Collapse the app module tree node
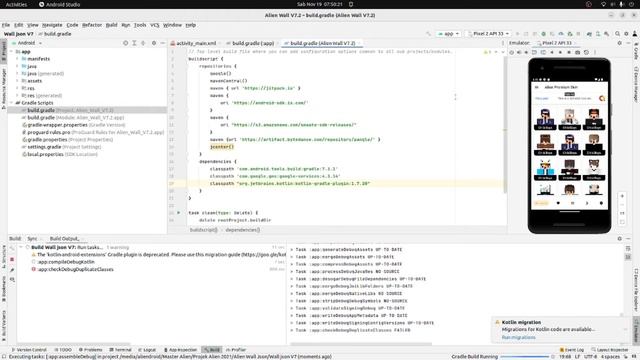The height and width of the screenshot is (360, 640). click(12, 52)
